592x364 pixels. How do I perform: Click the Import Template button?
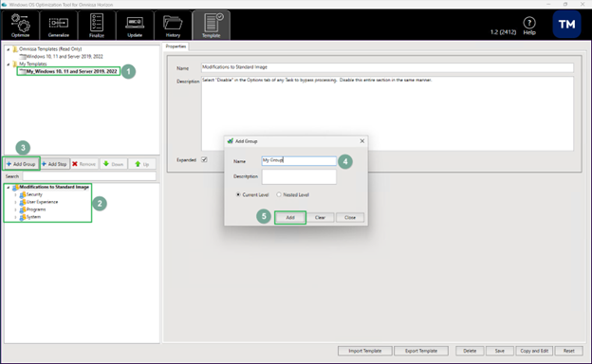[x=364, y=351]
